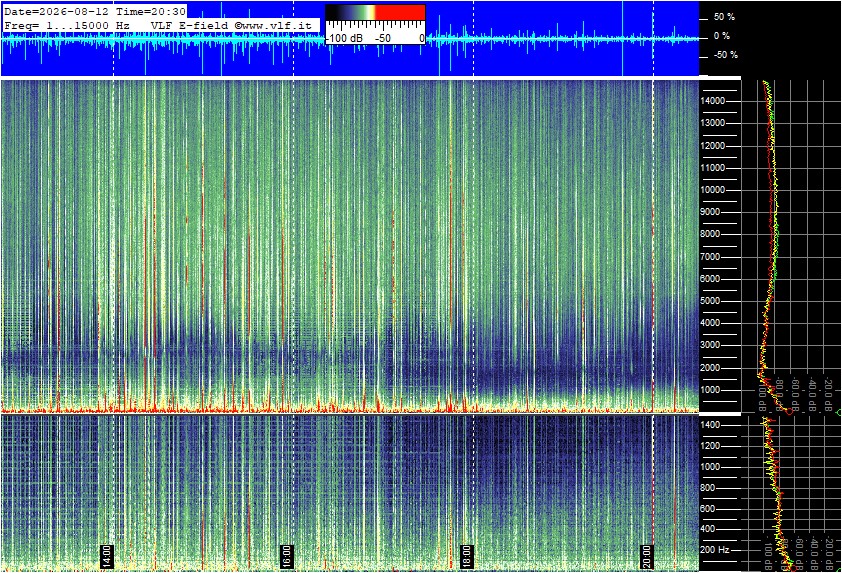Image resolution: width=842 pixels, height=573 pixels.
Task: Click the 50 % waveform amplitude label
Action: pyautogui.click(x=724, y=17)
